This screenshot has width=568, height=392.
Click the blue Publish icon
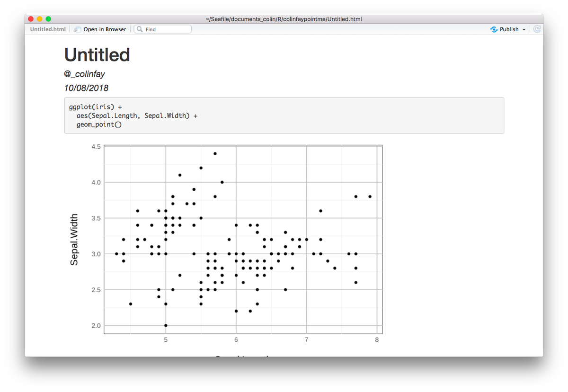494,29
